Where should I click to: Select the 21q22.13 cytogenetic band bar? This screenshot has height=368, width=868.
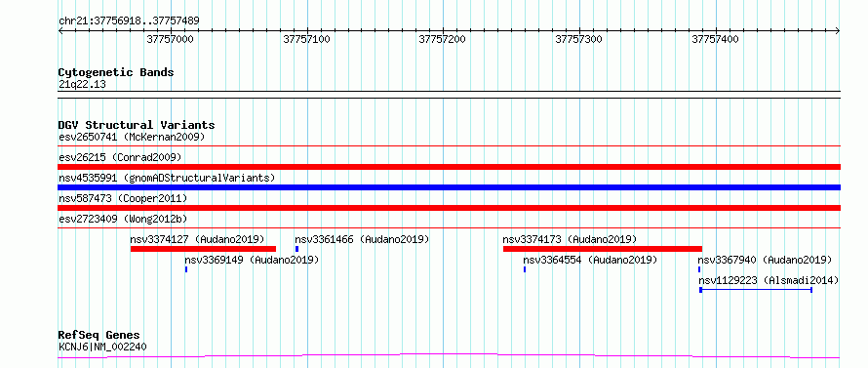[449, 95]
